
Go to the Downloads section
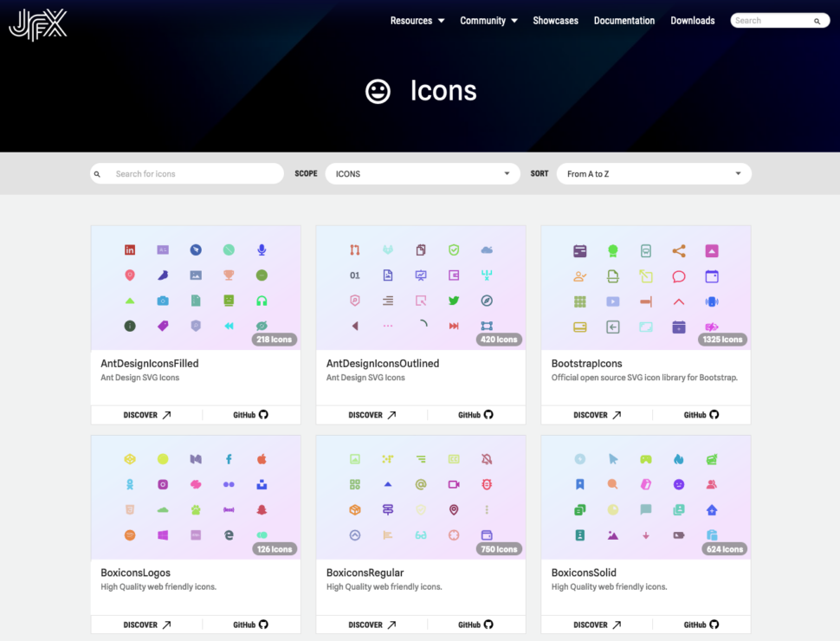coord(692,20)
